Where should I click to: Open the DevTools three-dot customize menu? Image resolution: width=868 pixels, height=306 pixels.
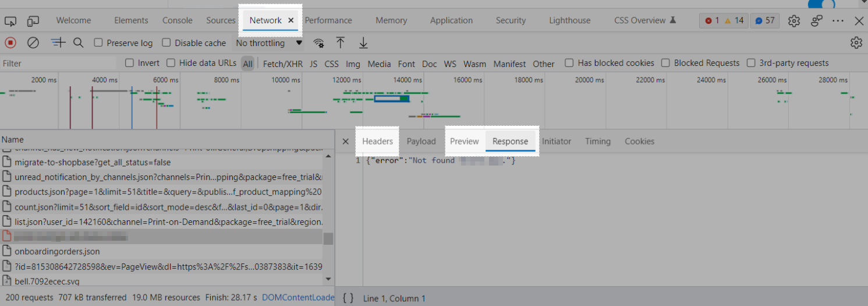pyautogui.click(x=838, y=20)
